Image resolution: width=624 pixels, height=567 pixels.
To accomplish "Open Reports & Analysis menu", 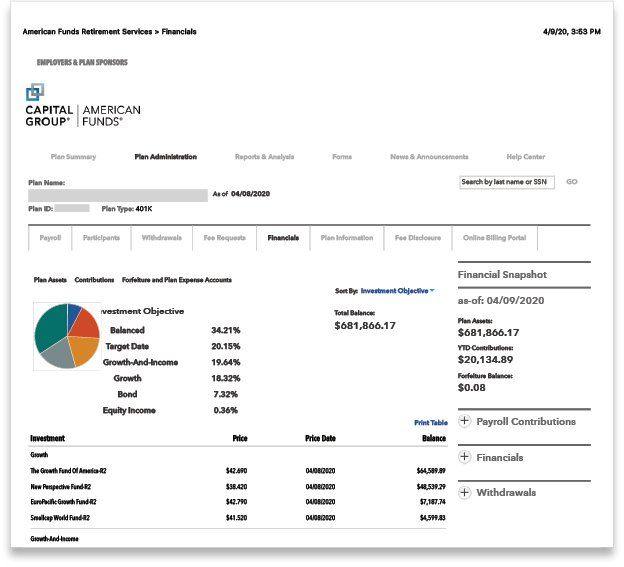I will [x=264, y=157].
